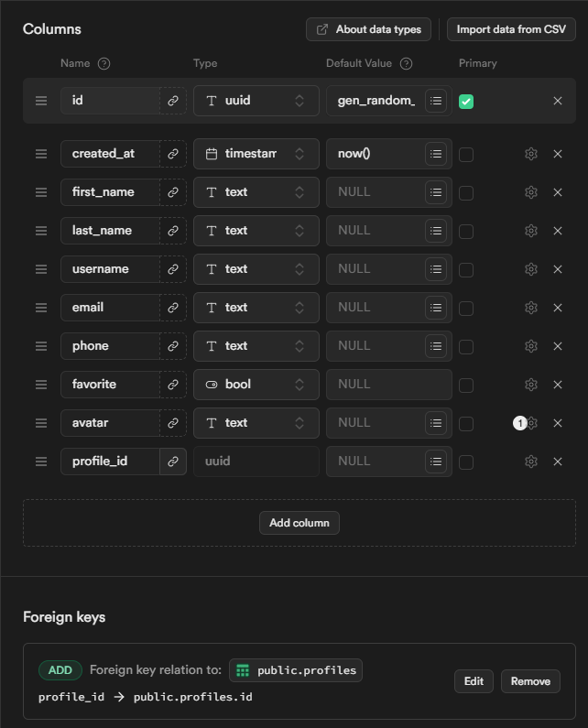
Task: Grab drag handle of id row
Action: click(41, 101)
